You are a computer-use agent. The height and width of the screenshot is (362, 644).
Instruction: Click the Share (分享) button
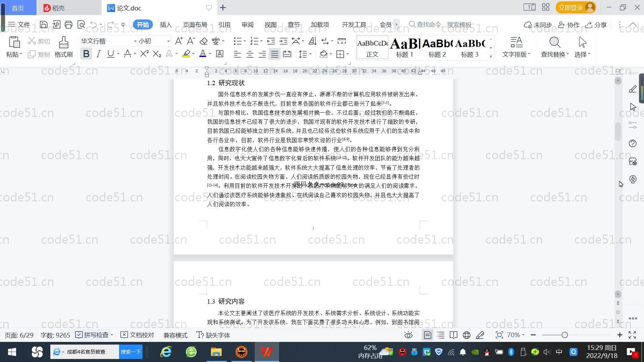pyautogui.click(x=596, y=25)
